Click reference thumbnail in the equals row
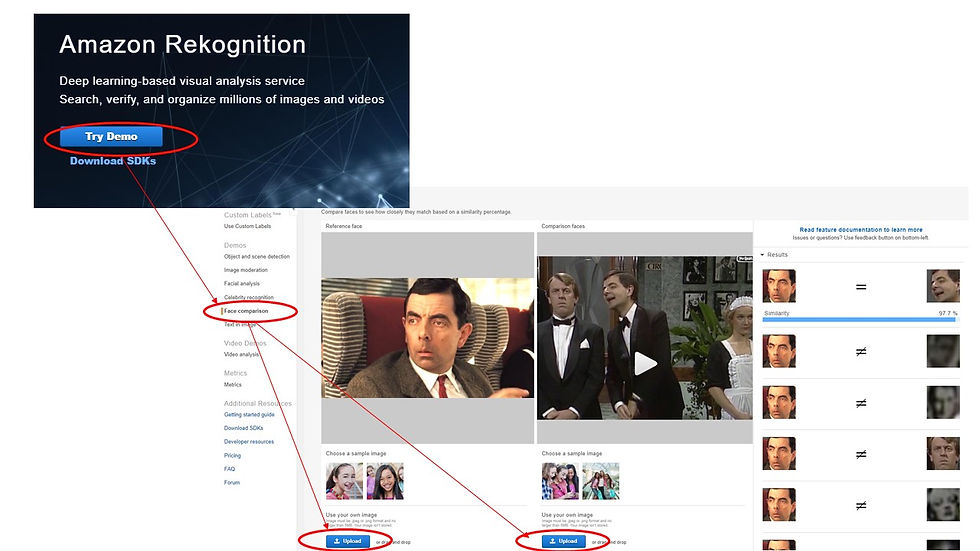This screenshot has height=551, width=980. point(779,286)
